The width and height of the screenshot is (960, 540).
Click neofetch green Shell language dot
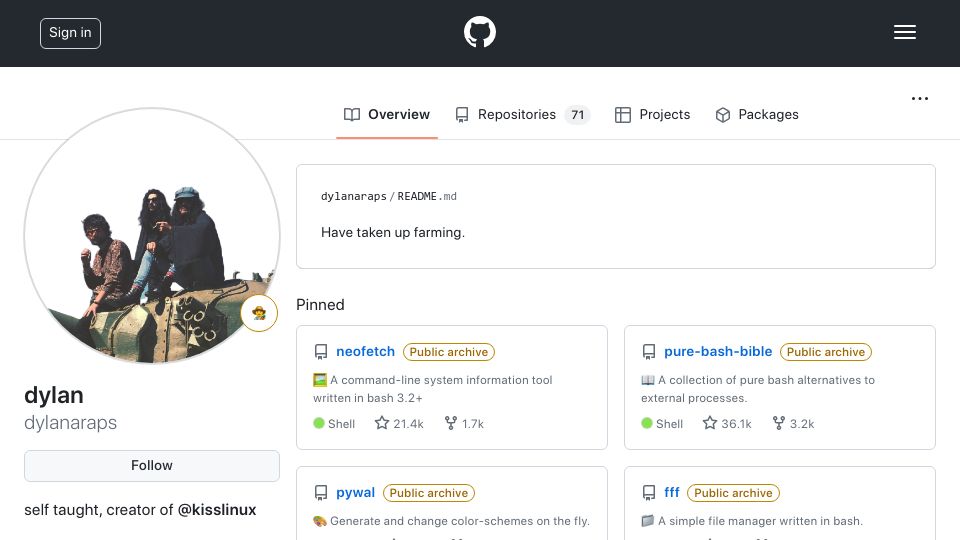319,423
